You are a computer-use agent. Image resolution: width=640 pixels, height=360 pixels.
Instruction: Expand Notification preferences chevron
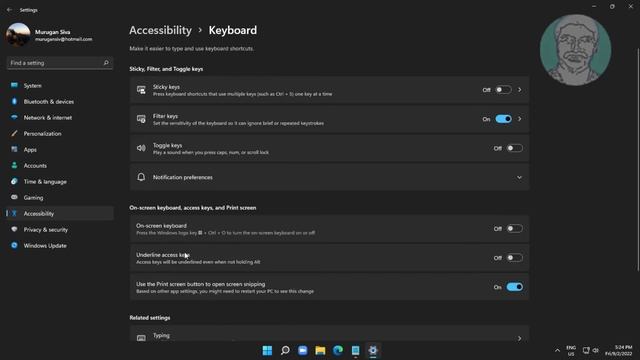click(x=519, y=178)
